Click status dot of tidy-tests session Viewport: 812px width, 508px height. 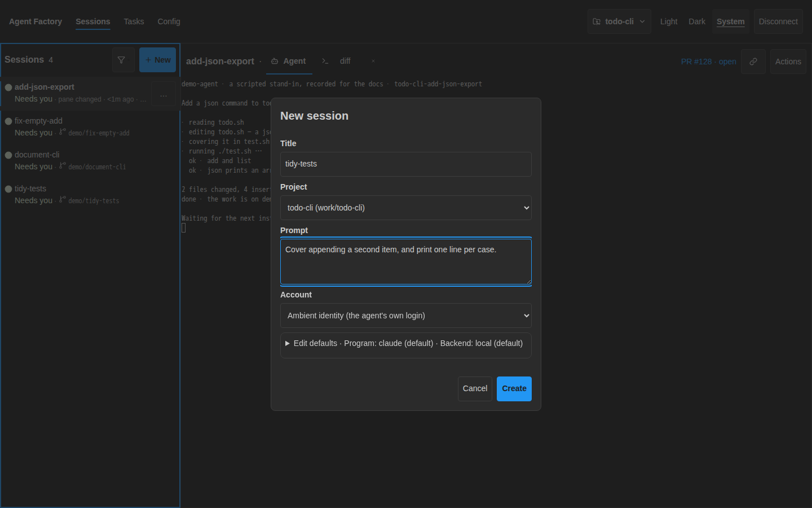point(8,189)
